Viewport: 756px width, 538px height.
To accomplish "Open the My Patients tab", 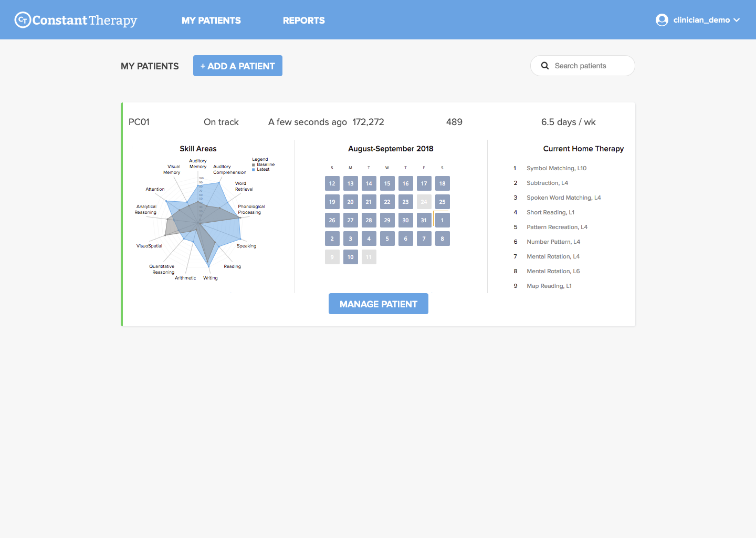I will (x=211, y=20).
